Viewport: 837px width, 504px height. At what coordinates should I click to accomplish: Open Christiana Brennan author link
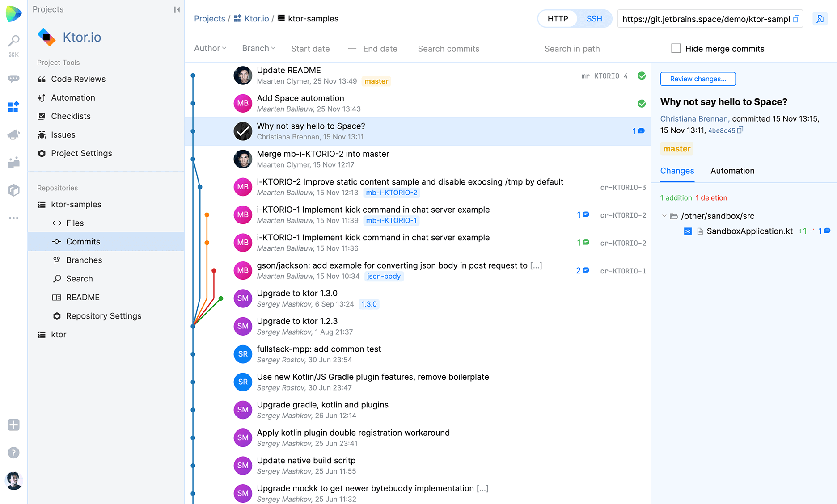[695, 118]
